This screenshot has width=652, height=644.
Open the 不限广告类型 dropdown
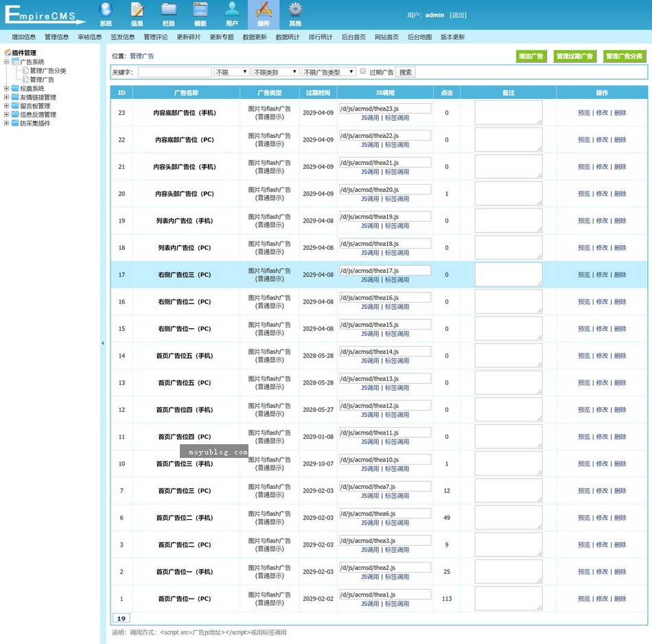pos(329,72)
